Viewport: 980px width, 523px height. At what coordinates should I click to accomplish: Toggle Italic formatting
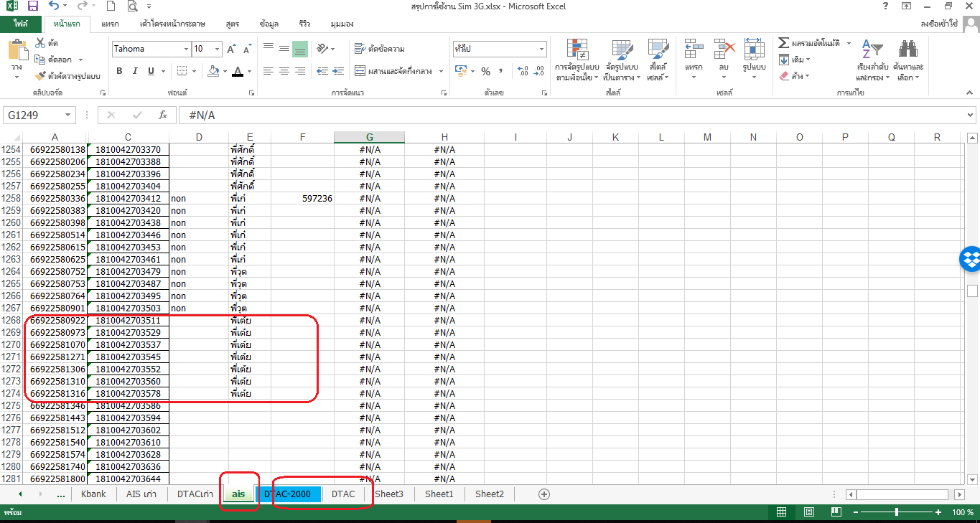135,71
